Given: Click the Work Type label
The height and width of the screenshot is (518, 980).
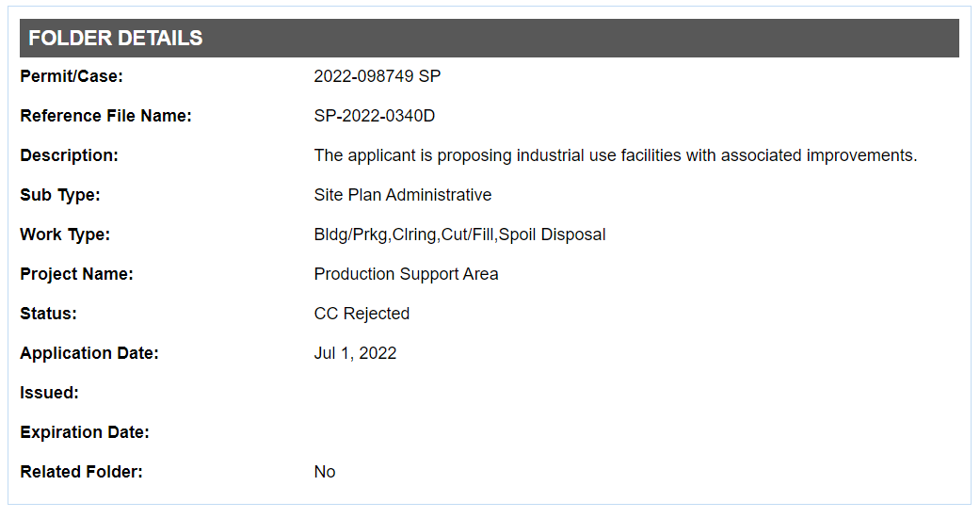Looking at the screenshot, I should coord(65,235).
